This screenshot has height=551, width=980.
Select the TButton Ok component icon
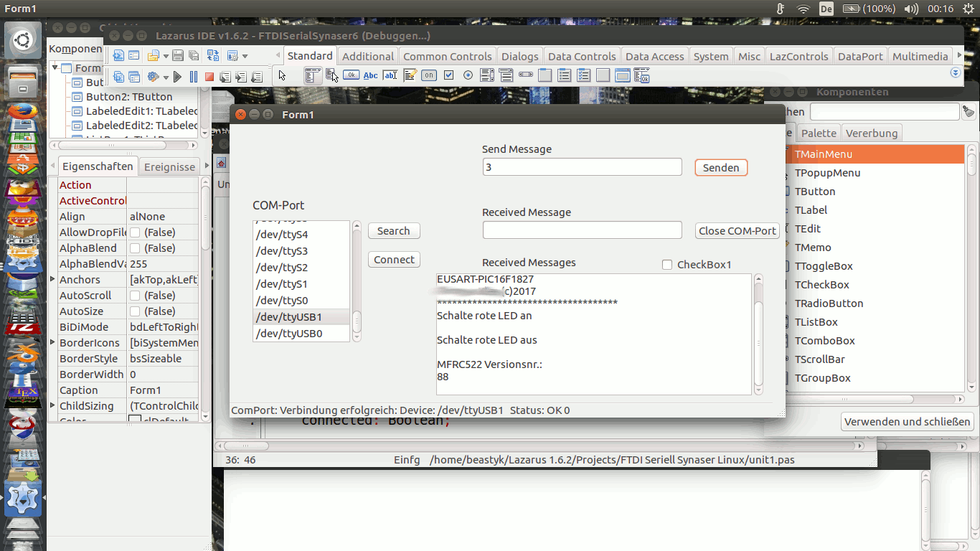pos(351,75)
